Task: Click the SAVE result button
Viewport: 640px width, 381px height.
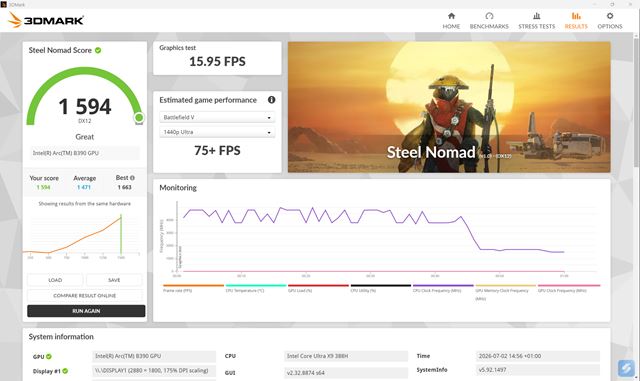Action: 114,280
